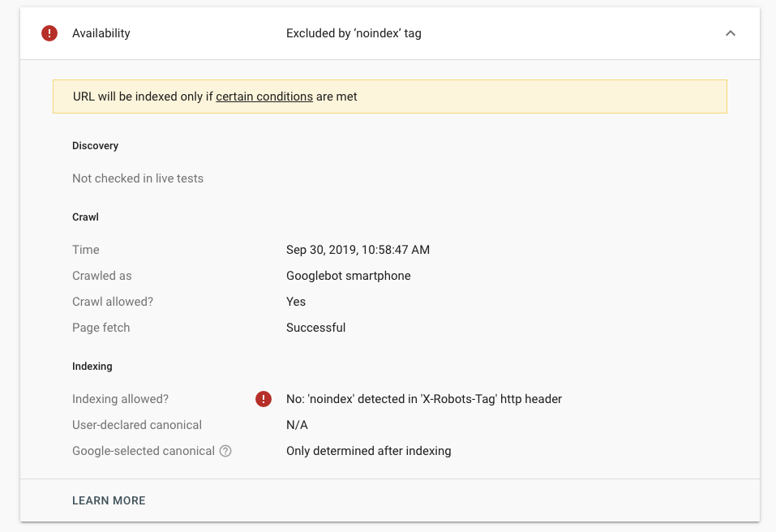Click the X-Robots-Tag noindex detected message
The width and height of the screenshot is (776, 532).
coord(424,399)
